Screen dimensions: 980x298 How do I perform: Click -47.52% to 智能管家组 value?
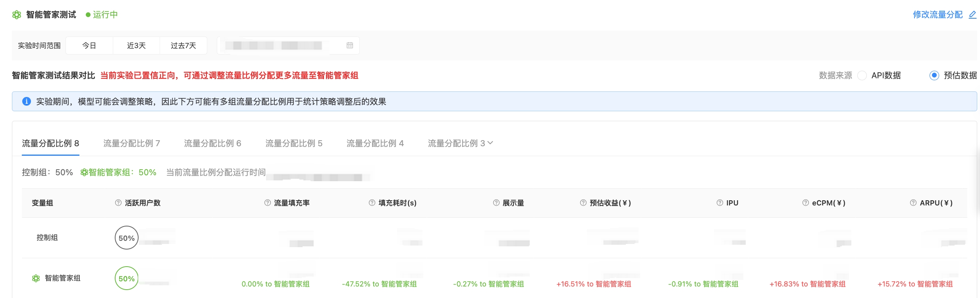(379, 284)
